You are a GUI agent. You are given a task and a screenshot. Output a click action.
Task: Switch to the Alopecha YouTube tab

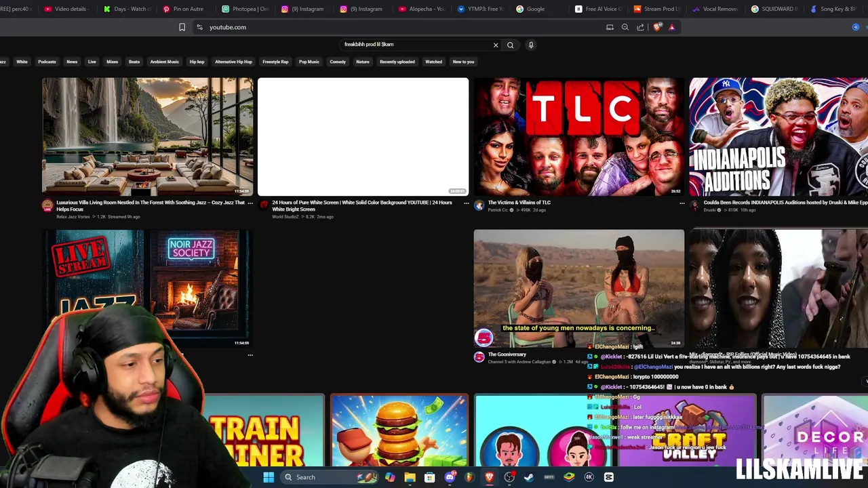[x=421, y=9]
